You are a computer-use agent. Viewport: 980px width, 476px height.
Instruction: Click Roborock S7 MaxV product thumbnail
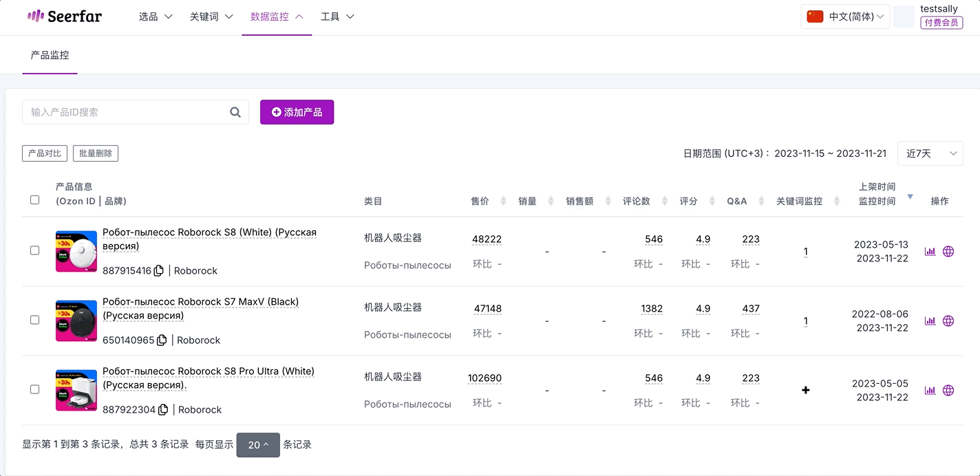[x=76, y=321]
